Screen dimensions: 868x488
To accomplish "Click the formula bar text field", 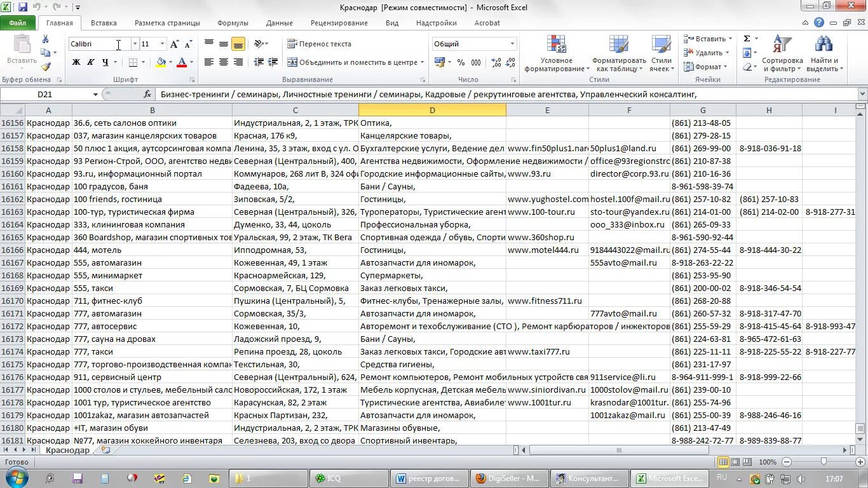I will tap(506, 94).
